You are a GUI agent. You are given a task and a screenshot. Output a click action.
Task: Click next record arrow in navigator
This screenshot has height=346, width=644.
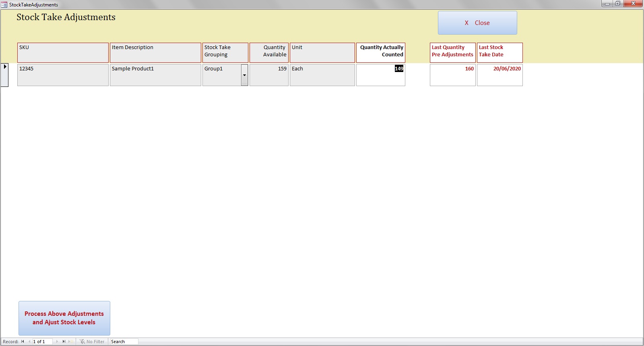pyautogui.click(x=57, y=342)
